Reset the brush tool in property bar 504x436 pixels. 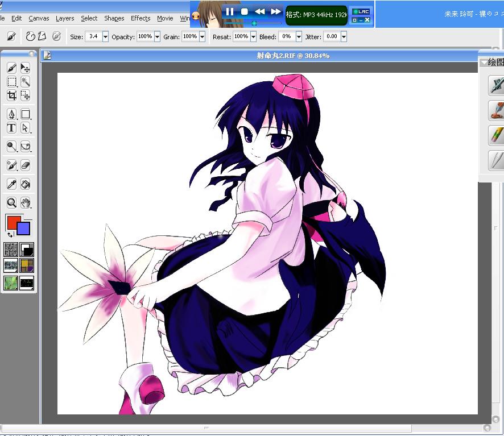pyautogui.click(x=11, y=36)
